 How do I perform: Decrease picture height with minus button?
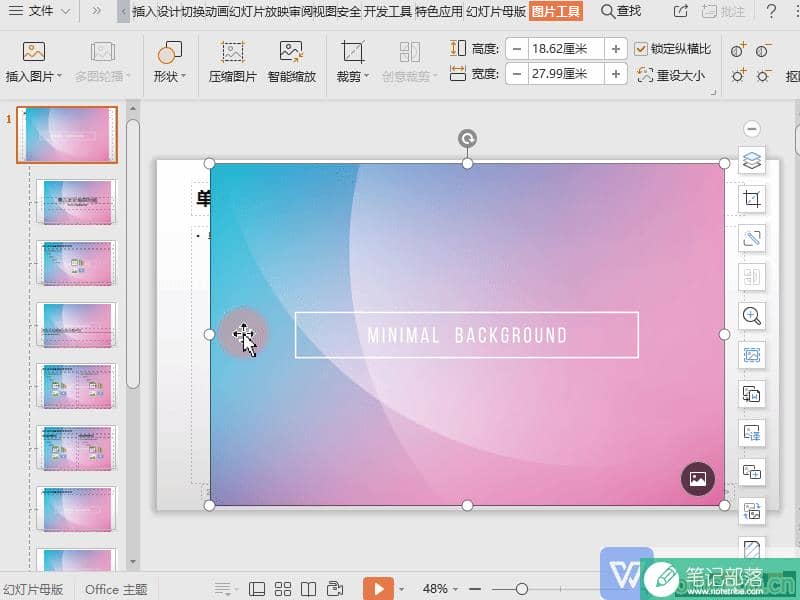click(517, 49)
